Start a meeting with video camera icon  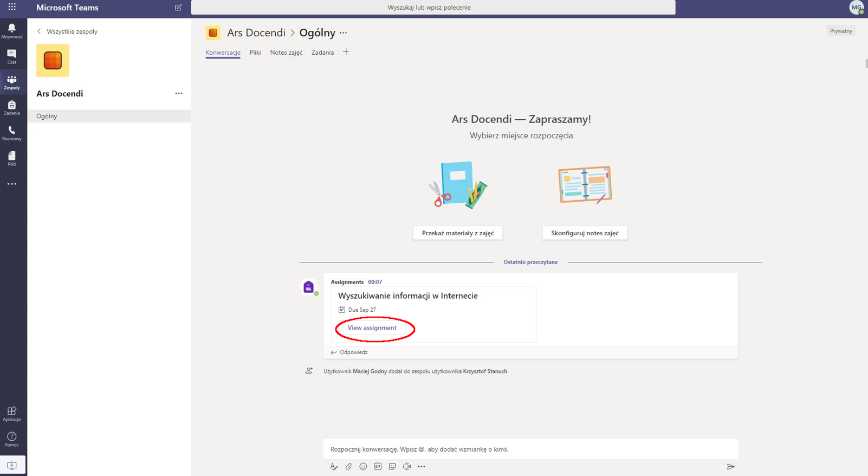pyautogui.click(x=407, y=467)
